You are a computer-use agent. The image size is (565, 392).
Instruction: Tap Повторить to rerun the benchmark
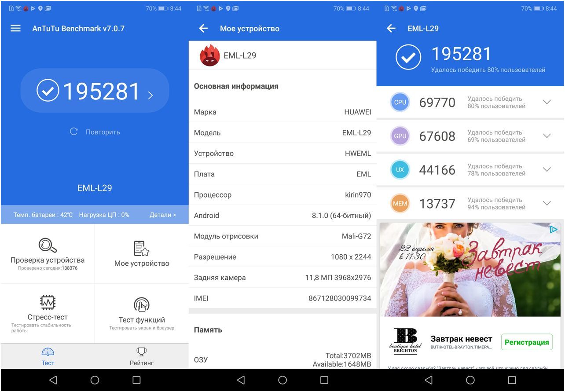click(x=95, y=131)
